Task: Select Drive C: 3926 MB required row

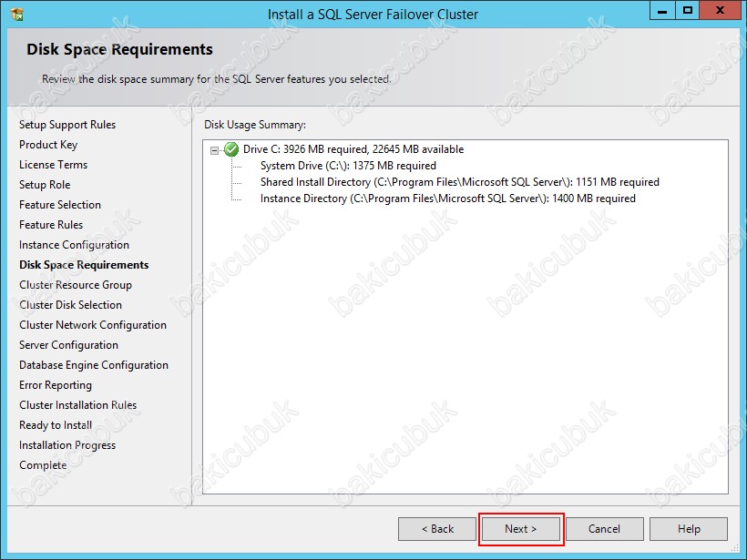Action: pyautogui.click(x=353, y=149)
